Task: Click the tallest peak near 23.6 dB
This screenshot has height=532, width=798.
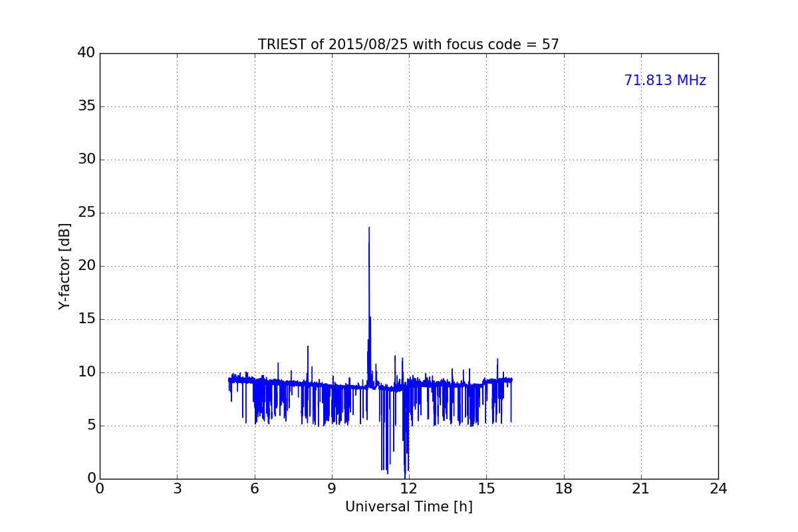Action: click(369, 228)
